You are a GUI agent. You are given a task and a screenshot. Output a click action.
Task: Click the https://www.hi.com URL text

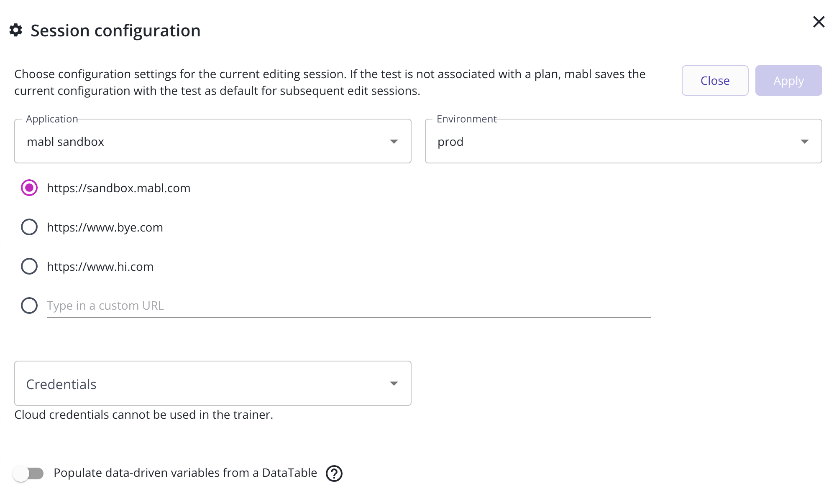click(x=100, y=267)
